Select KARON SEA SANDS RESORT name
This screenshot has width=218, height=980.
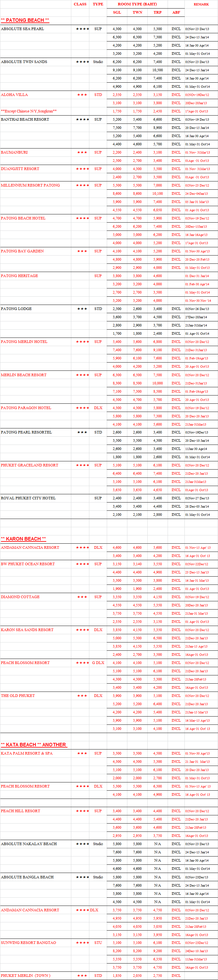click(27, 629)
